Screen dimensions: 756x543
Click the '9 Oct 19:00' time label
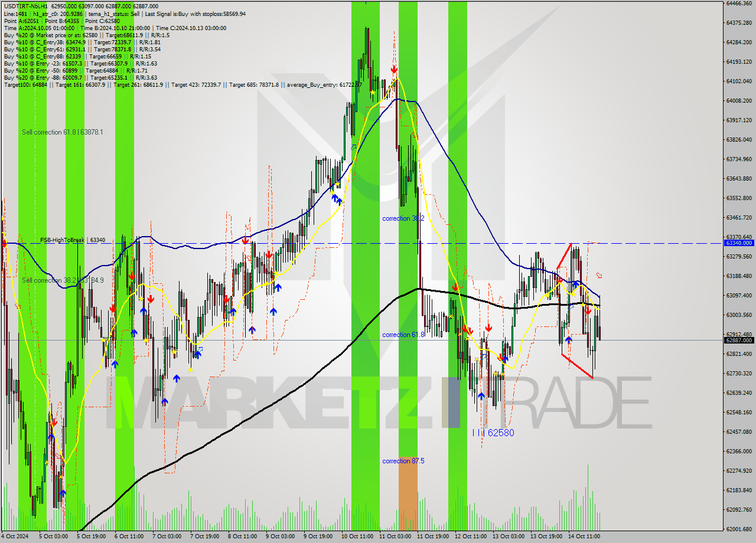318,537
